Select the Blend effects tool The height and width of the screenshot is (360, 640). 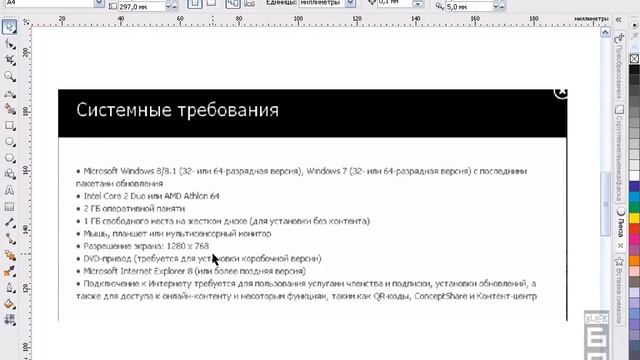click(x=9, y=256)
